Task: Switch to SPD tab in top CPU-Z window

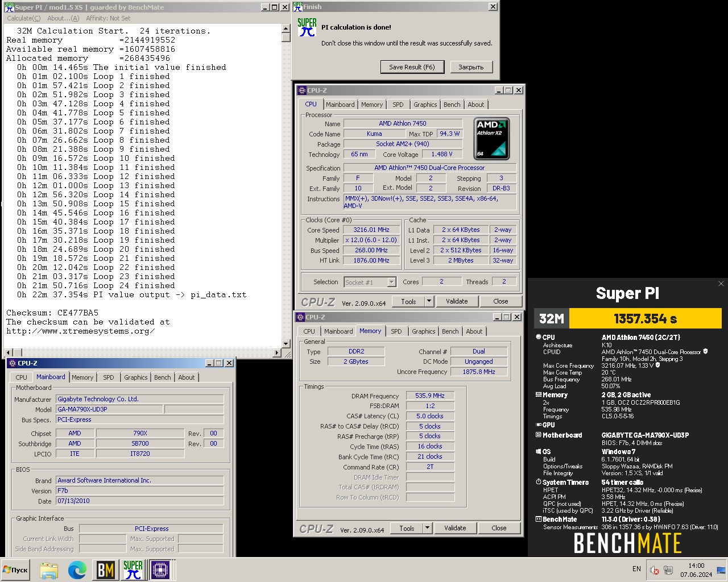Action: [x=398, y=105]
